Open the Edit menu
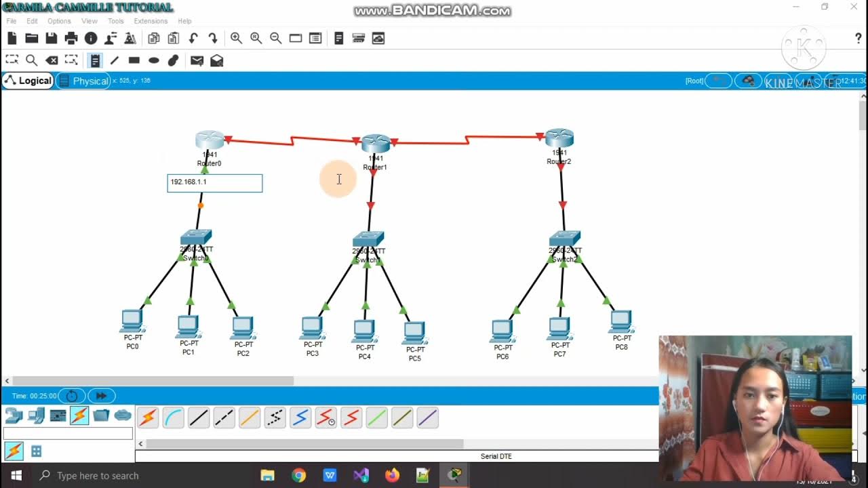 [32, 21]
